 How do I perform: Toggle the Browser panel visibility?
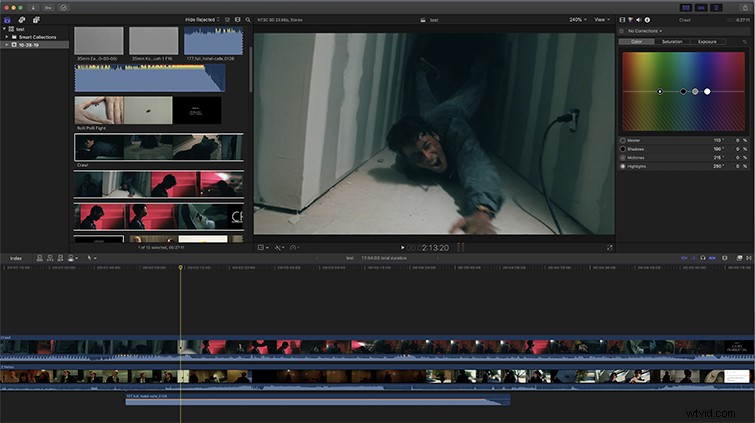686,8
